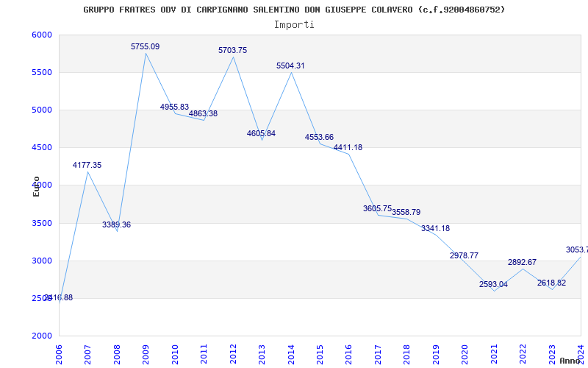Viewport: 588px width, 368px height.
Task: Click the Importi subtitle
Action: (294, 25)
